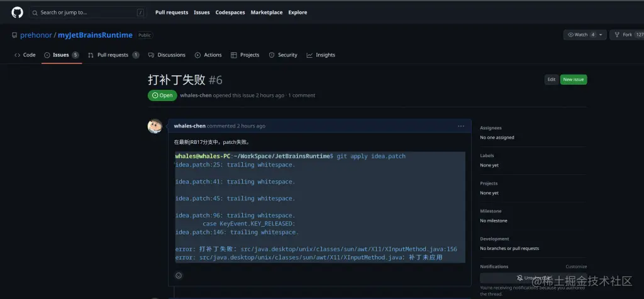Expand the Watch dropdown arrow
644x299 pixels.
coord(601,35)
